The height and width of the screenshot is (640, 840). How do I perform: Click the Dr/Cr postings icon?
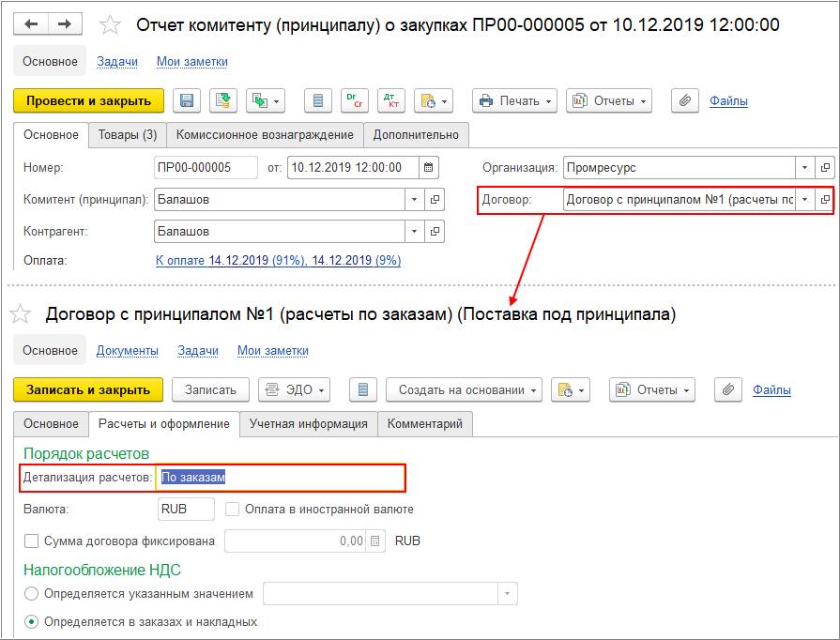pyautogui.click(x=355, y=100)
